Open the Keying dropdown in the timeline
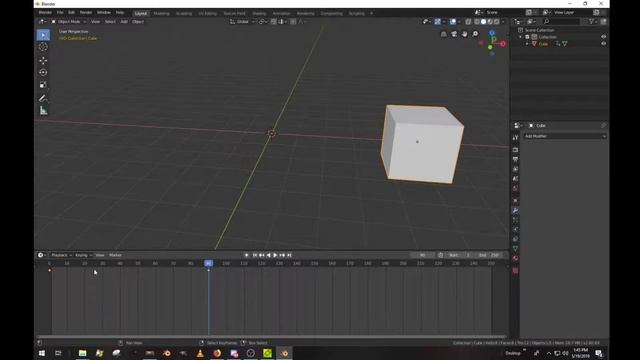The image size is (640, 360). tap(83, 255)
